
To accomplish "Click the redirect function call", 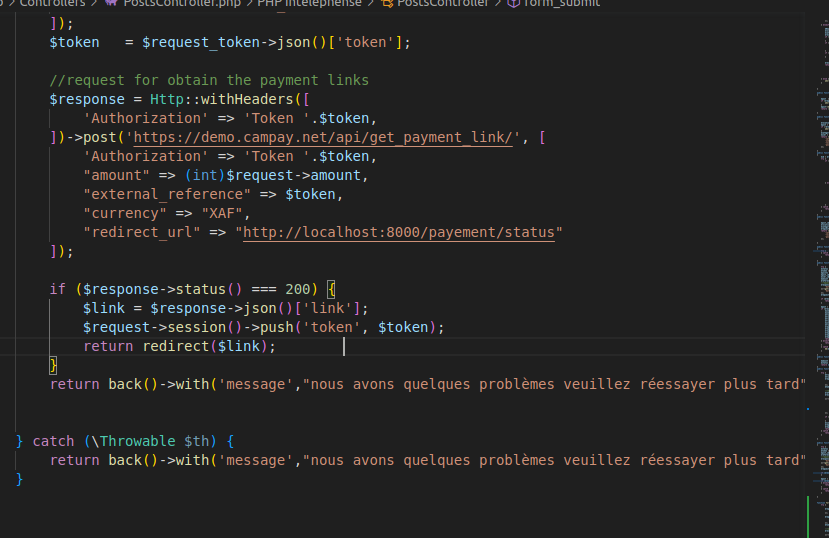I will tap(176, 347).
